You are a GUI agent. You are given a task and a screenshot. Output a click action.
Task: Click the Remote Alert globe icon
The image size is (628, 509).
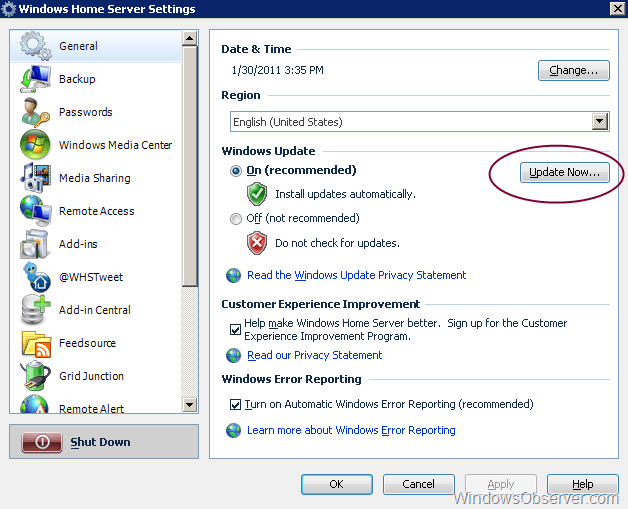[x=35, y=404]
